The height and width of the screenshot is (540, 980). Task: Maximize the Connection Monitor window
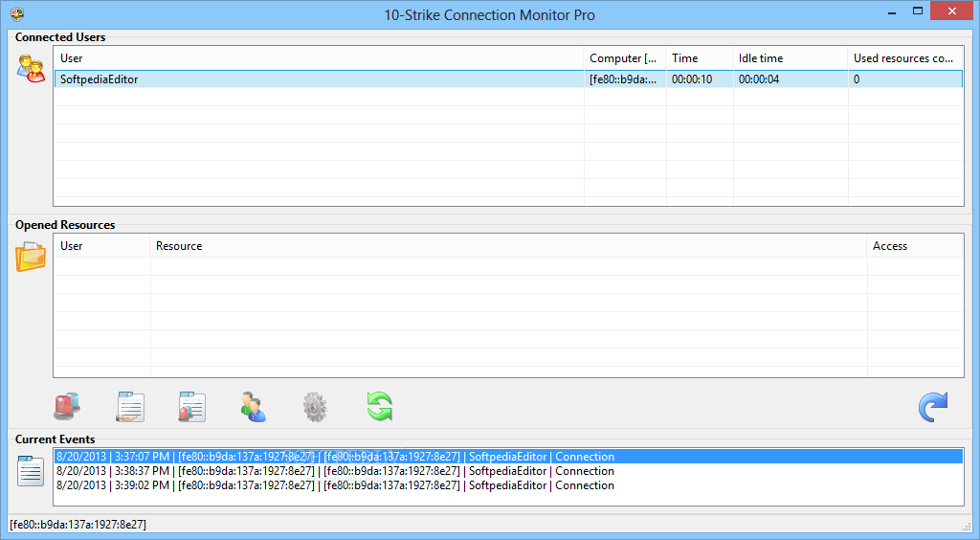coord(918,11)
